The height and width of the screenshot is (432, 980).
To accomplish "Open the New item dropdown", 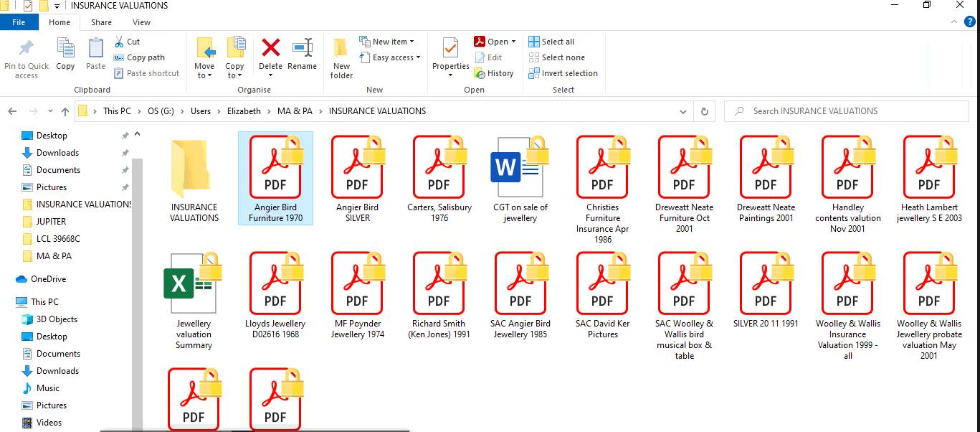I will click(x=387, y=42).
